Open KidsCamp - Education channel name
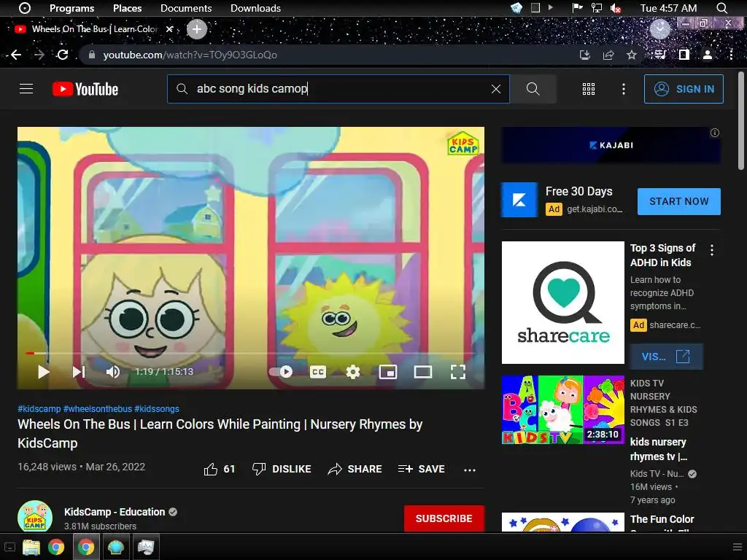The height and width of the screenshot is (560, 747). click(115, 512)
